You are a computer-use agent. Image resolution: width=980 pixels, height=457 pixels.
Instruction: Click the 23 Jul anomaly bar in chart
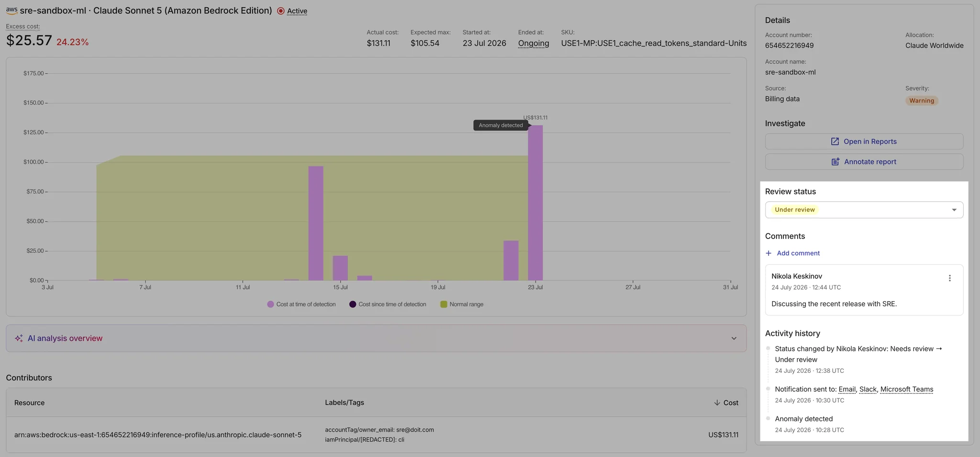[535, 203]
